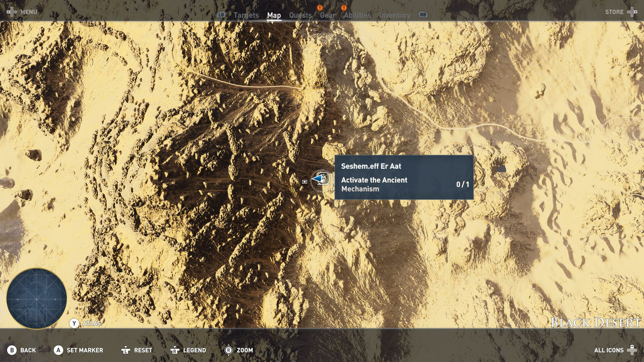Open the Gear tab
This screenshot has height=362, width=644.
(327, 15)
